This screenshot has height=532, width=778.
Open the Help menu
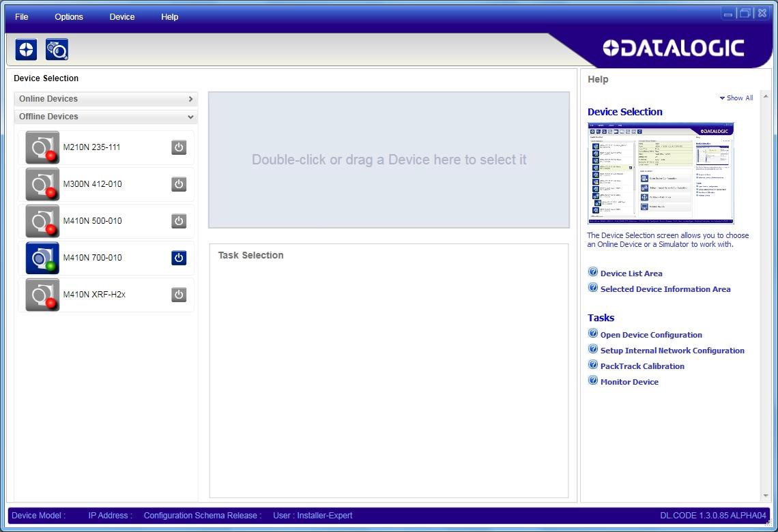tap(170, 17)
